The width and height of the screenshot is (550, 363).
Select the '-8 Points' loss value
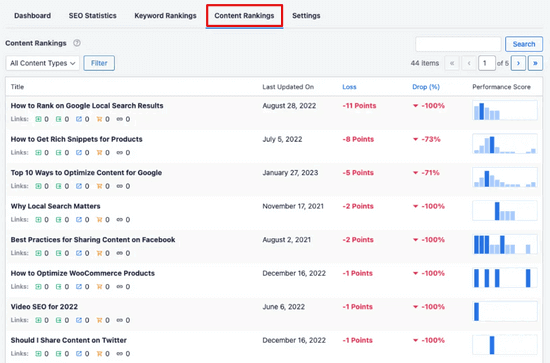[x=358, y=139]
